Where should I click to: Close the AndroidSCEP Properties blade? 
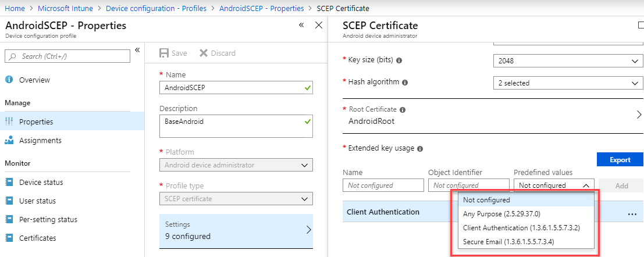click(319, 25)
